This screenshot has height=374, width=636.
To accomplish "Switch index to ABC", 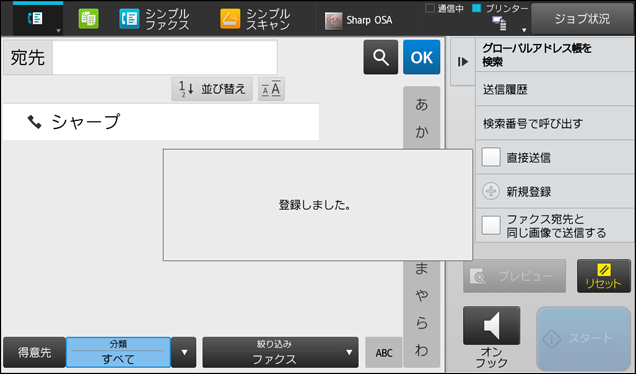I will click(384, 353).
